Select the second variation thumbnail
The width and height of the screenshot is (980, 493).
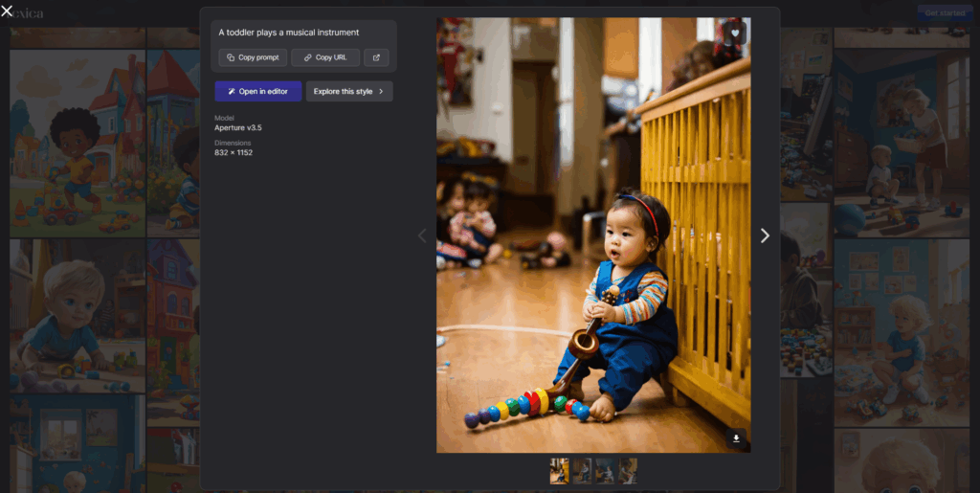pos(583,471)
